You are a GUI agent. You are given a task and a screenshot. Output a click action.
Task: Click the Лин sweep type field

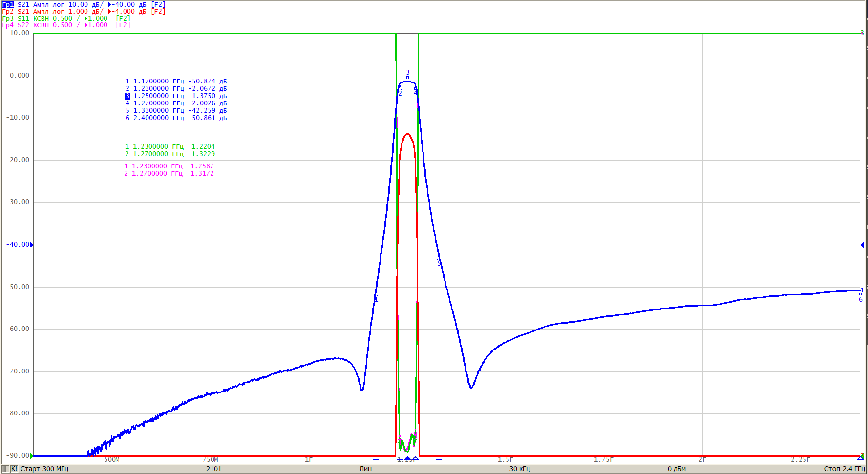click(365, 469)
